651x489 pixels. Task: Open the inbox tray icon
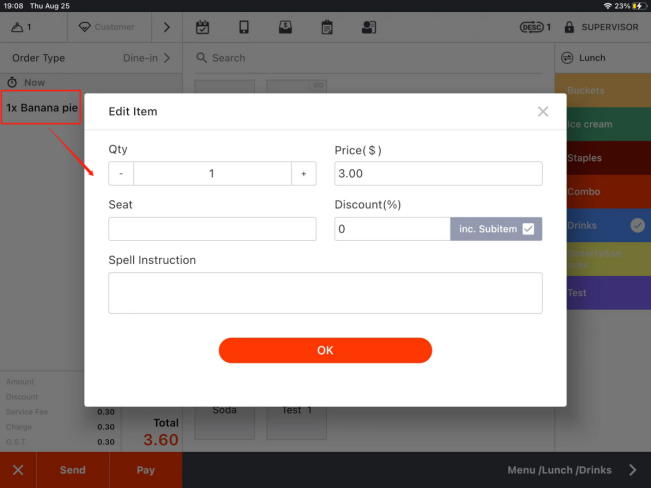[285, 27]
